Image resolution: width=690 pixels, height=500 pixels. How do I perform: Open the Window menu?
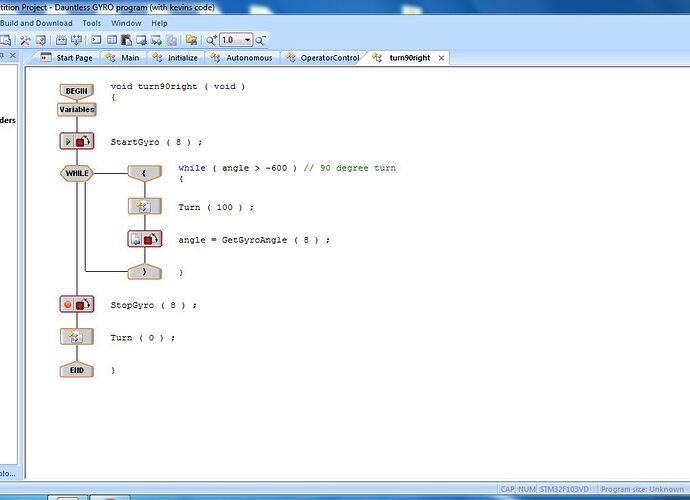[126, 23]
